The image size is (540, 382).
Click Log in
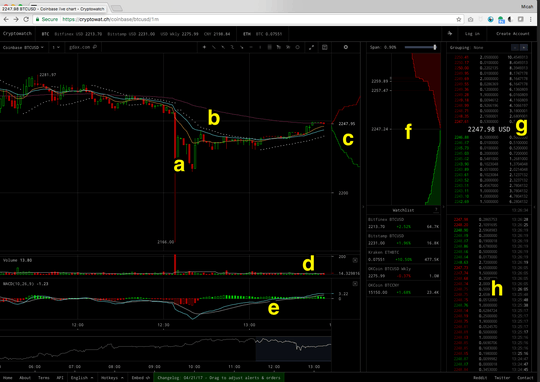[x=472, y=33]
